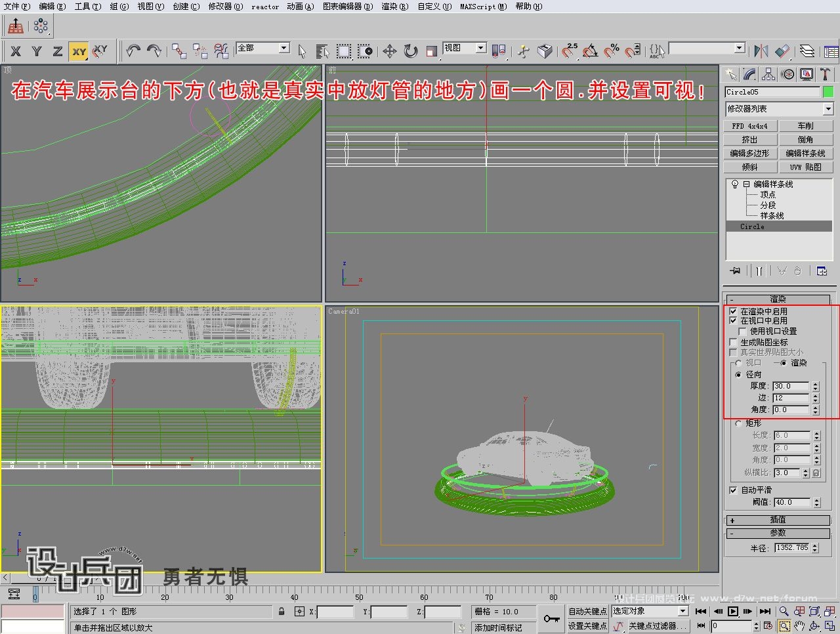840x634 pixels.
Task: Click the Select and Link icon
Action: (x=178, y=51)
